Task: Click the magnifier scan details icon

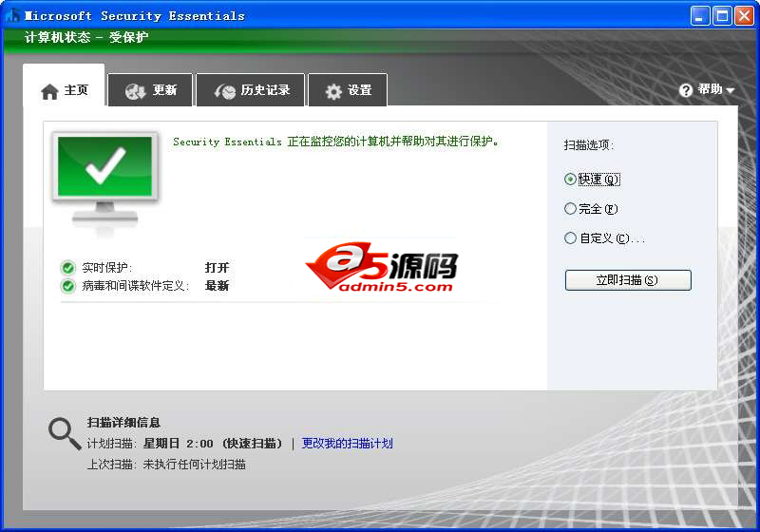Action: tap(64, 433)
